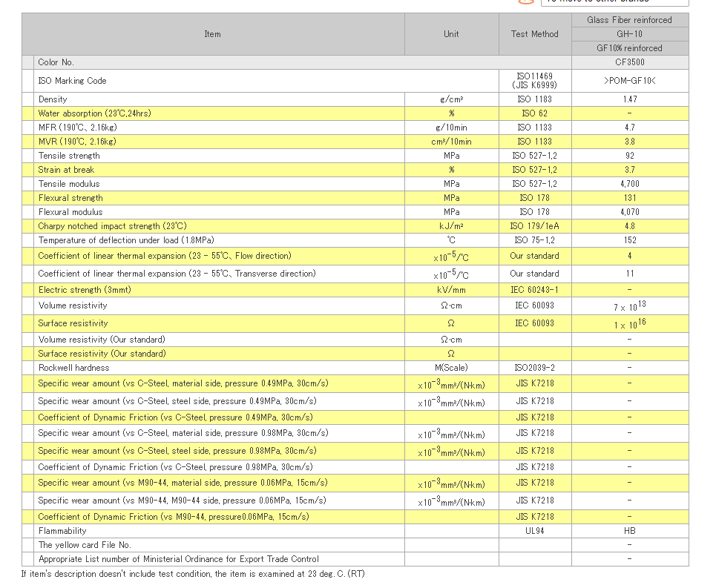The width and height of the screenshot is (716, 588).
Task: Click the "UL94" test method cell
Action: (535, 532)
